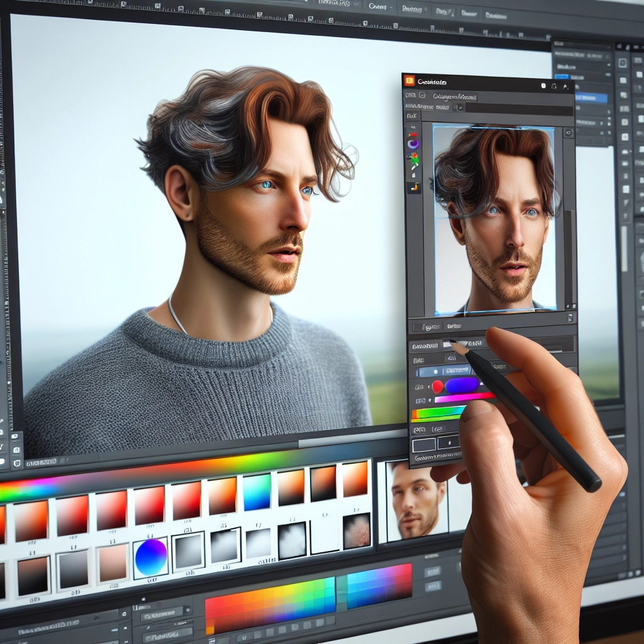The width and height of the screenshot is (644, 644).
Task: Open the tab label next to the dialog's circular icon
Action: point(455,97)
